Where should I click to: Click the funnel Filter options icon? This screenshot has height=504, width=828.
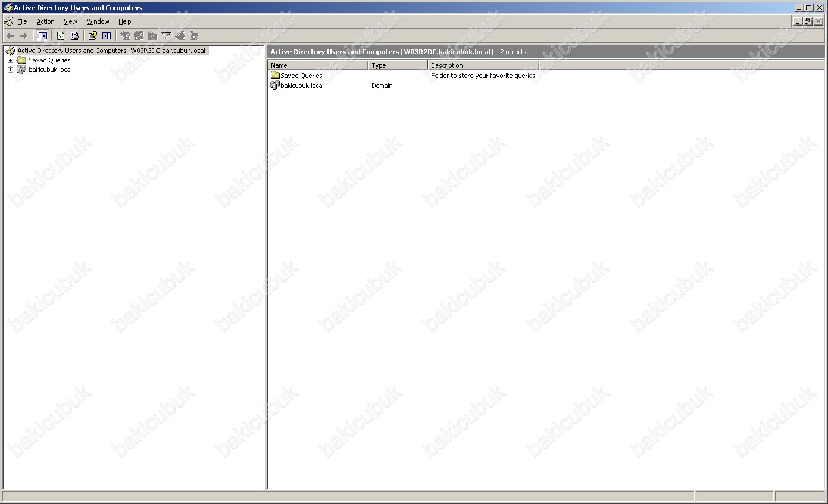click(x=166, y=36)
